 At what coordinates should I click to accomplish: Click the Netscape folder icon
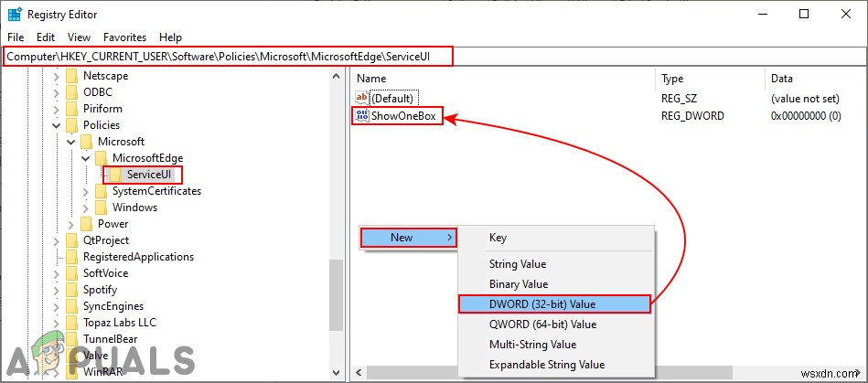[72, 76]
